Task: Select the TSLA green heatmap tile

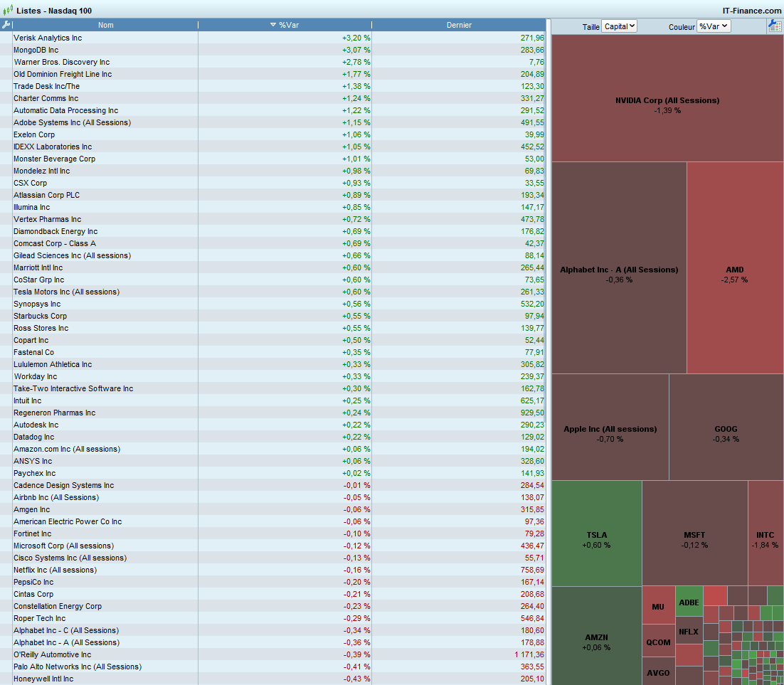Action: pyautogui.click(x=596, y=533)
